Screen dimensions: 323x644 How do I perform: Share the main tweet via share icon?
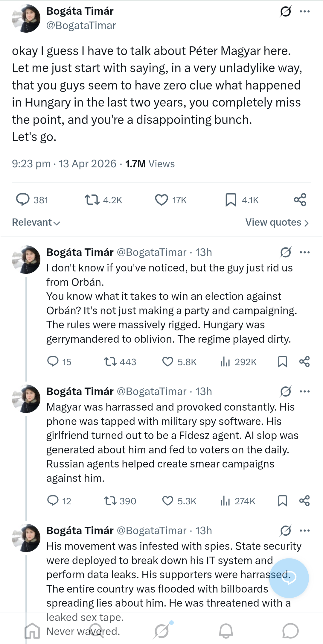pyautogui.click(x=300, y=200)
